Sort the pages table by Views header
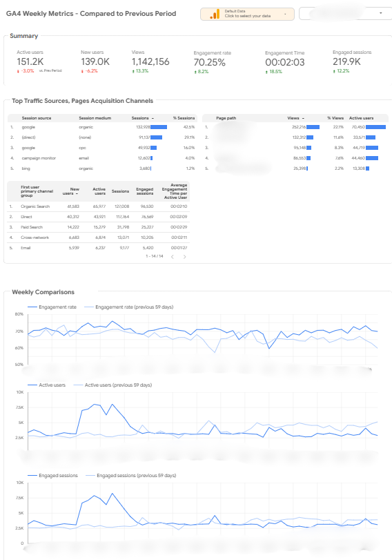Image resolution: width=392 pixels, height=560 pixels. (x=295, y=118)
